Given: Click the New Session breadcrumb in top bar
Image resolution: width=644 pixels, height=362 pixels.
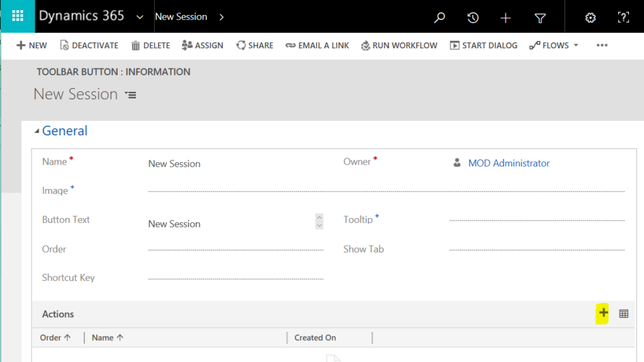Looking at the screenshot, I should (x=181, y=17).
